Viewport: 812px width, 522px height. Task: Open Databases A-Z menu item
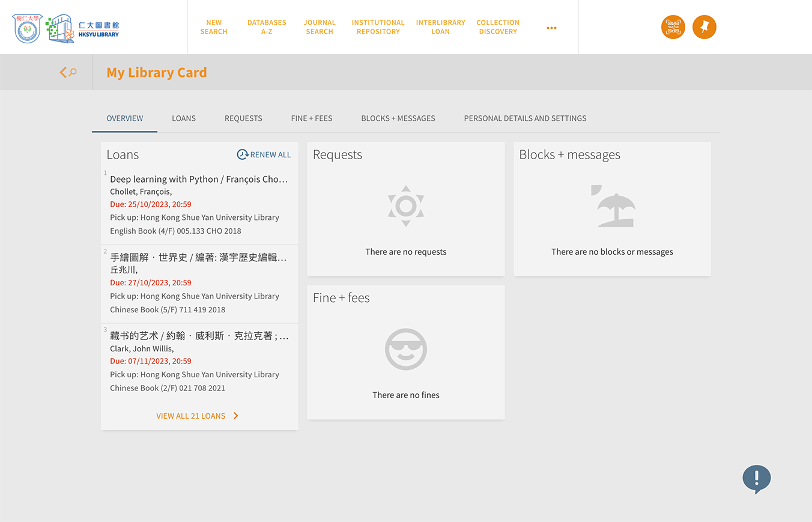tap(267, 27)
